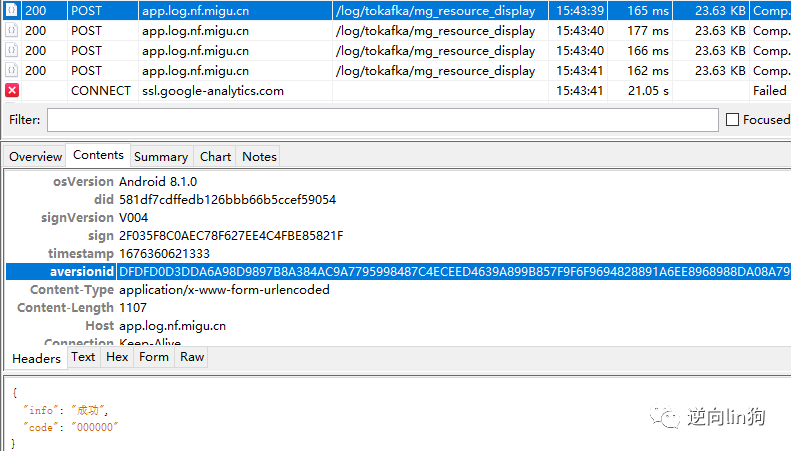This screenshot has width=791, height=451.
Task: Open the Form view tab
Action: [154, 357]
